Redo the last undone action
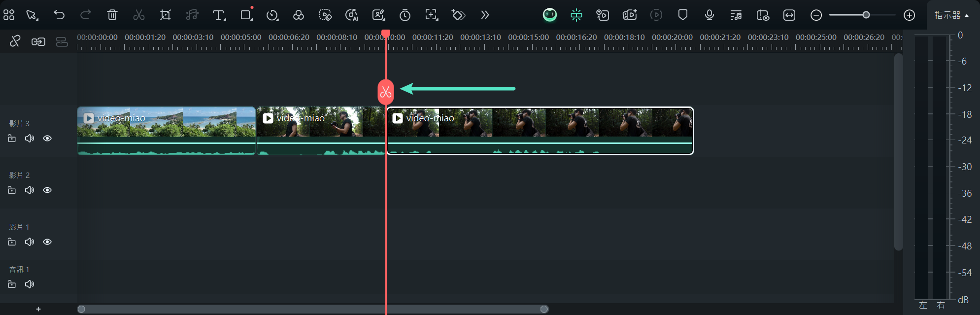 pyautogui.click(x=86, y=15)
